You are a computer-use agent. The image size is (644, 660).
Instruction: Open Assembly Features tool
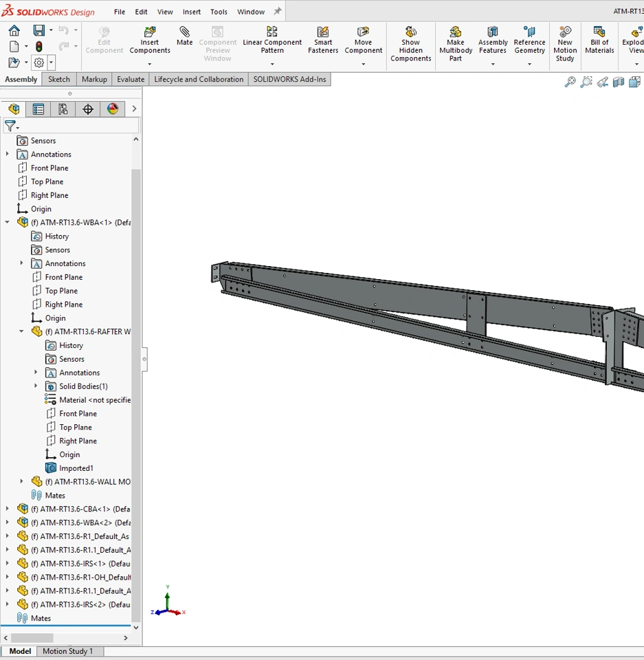tap(493, 41)
